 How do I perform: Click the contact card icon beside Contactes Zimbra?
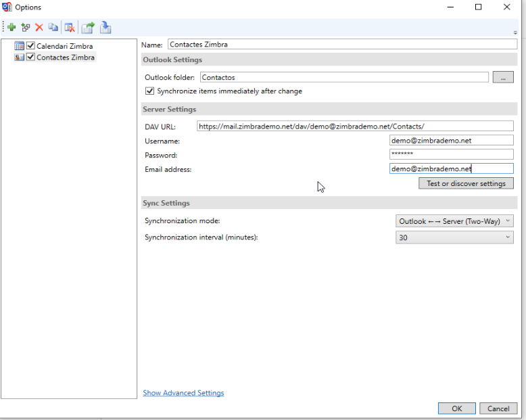(19, 57)
